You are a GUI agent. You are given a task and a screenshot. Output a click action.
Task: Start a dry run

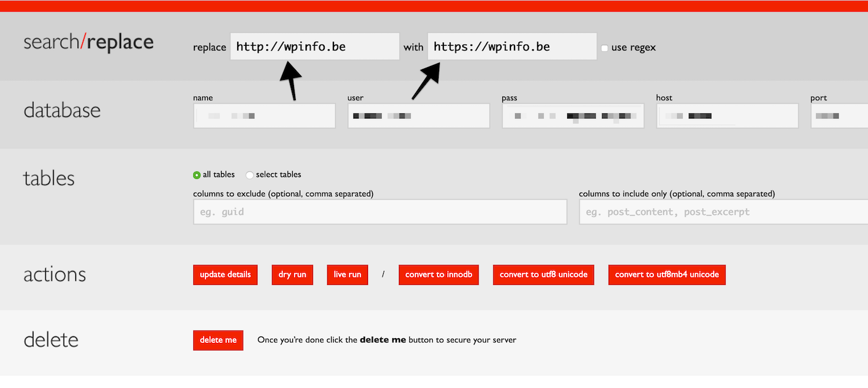(292, 274)
